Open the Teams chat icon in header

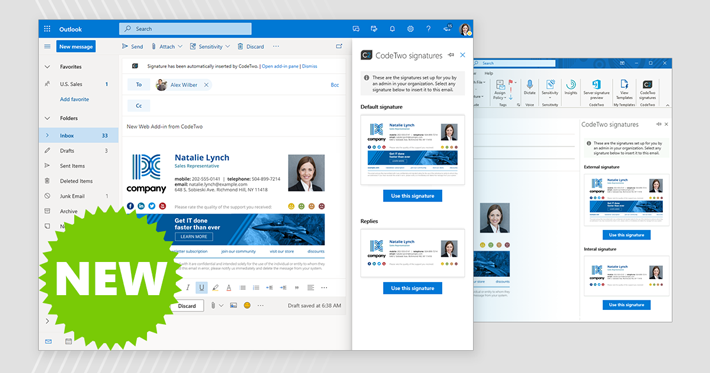(x=356, y=29)
